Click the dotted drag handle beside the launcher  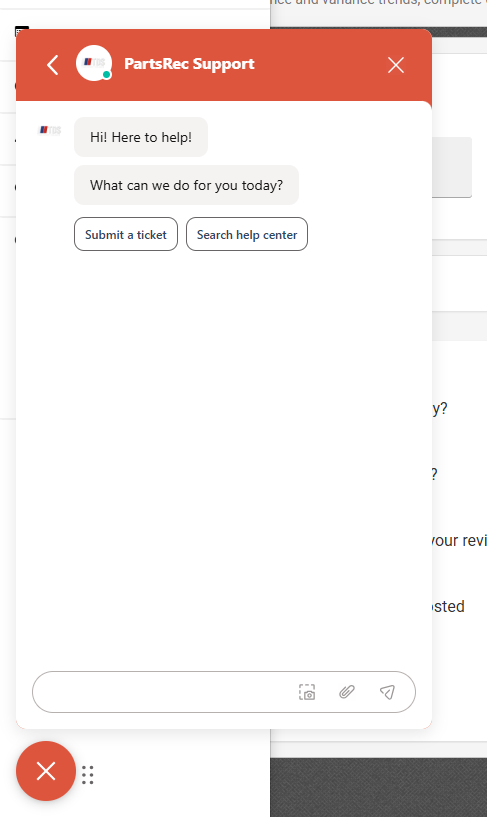click(88, 775)
